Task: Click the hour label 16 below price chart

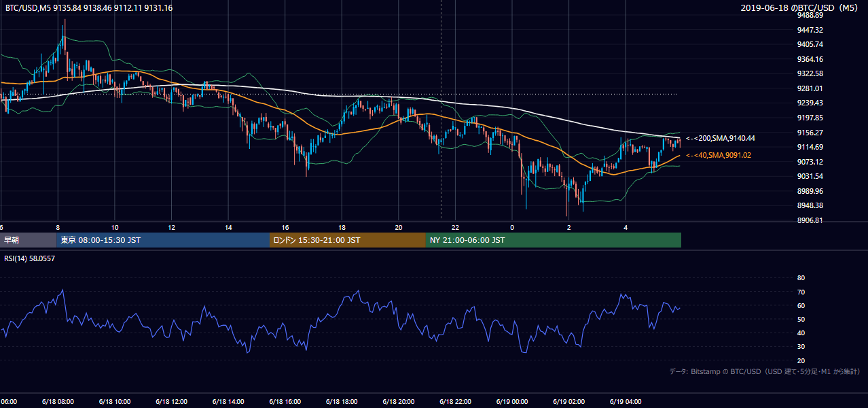Action: coord(285,227)
